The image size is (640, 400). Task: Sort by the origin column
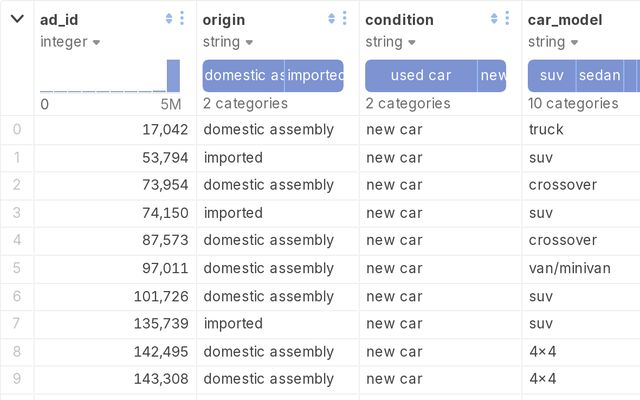tap(332, 19)
